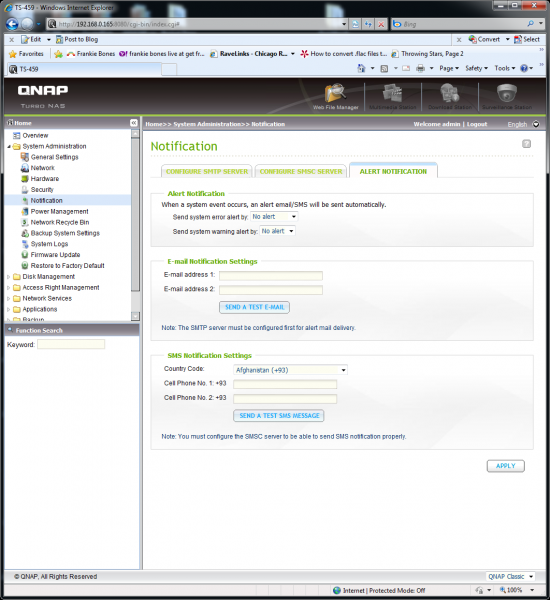Switch to Configure SMTP Server tab

click(207, 172)
